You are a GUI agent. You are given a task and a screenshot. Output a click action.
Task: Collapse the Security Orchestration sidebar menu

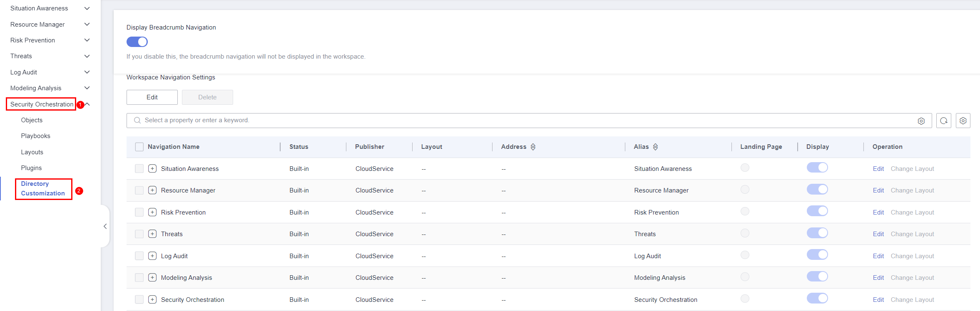pos(87,104)
